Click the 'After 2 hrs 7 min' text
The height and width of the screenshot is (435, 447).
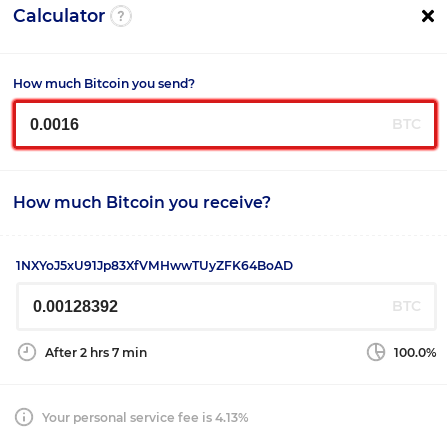coord(96,353)
